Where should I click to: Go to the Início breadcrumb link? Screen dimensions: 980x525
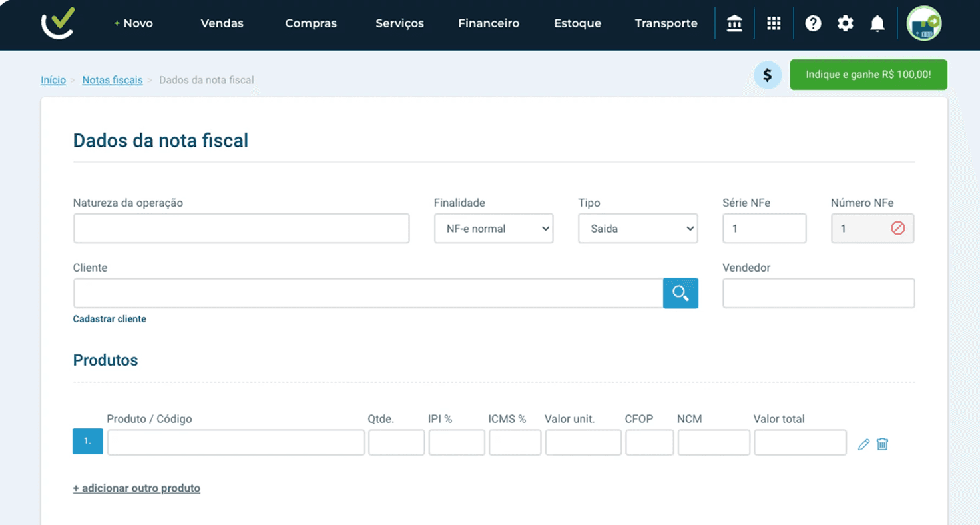point(53,80)
